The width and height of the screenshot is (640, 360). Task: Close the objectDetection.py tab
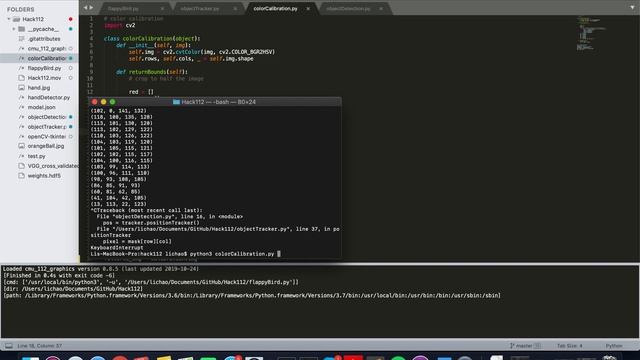[381, 9]
